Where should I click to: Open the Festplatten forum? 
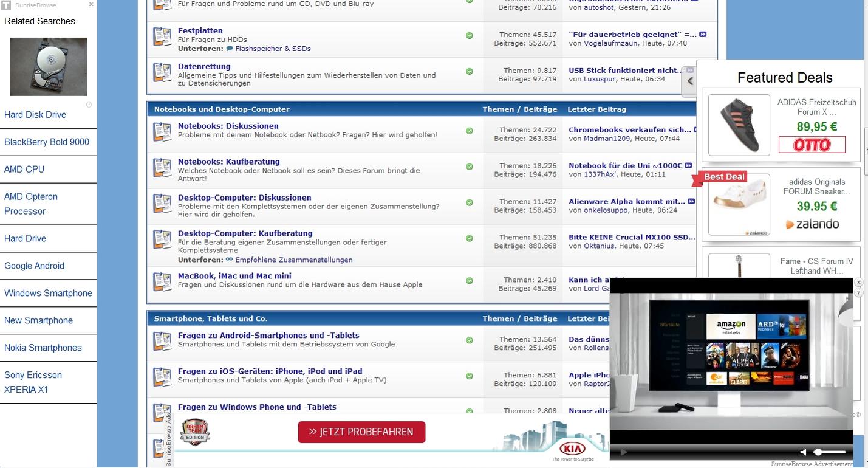(200, 31)
